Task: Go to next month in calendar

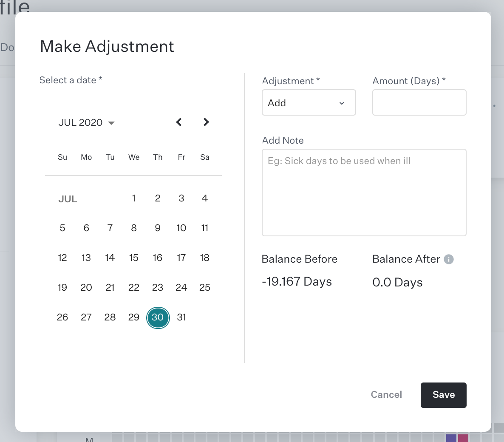Action: pos(206,122)
